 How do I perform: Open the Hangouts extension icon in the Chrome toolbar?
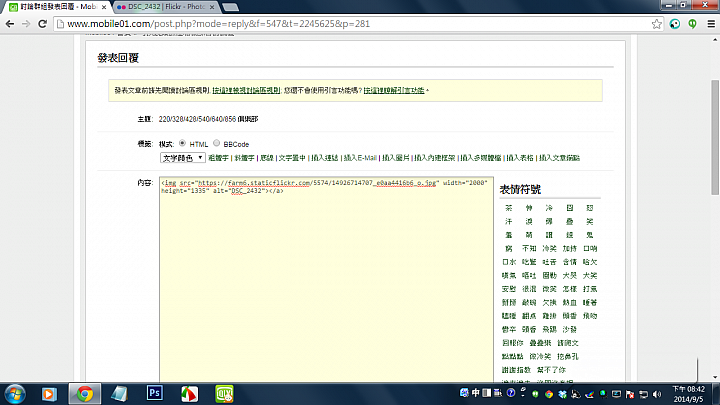click(692, 24)
